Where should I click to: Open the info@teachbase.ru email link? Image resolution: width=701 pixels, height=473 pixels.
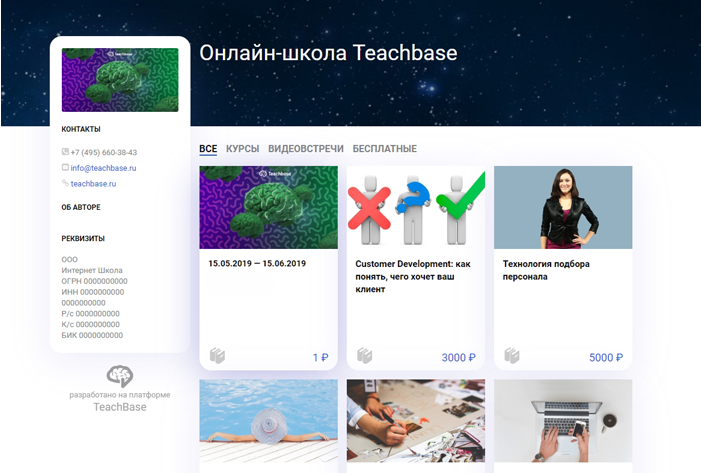(103, 168)
